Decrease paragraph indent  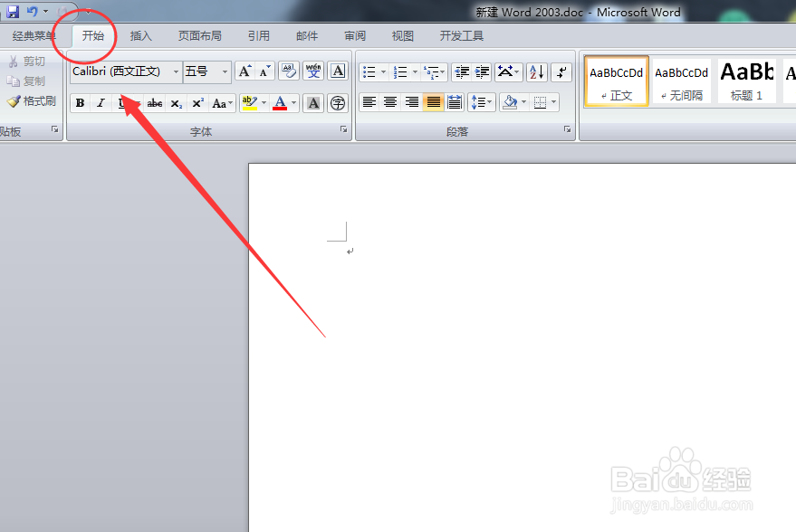coord(462,72)
